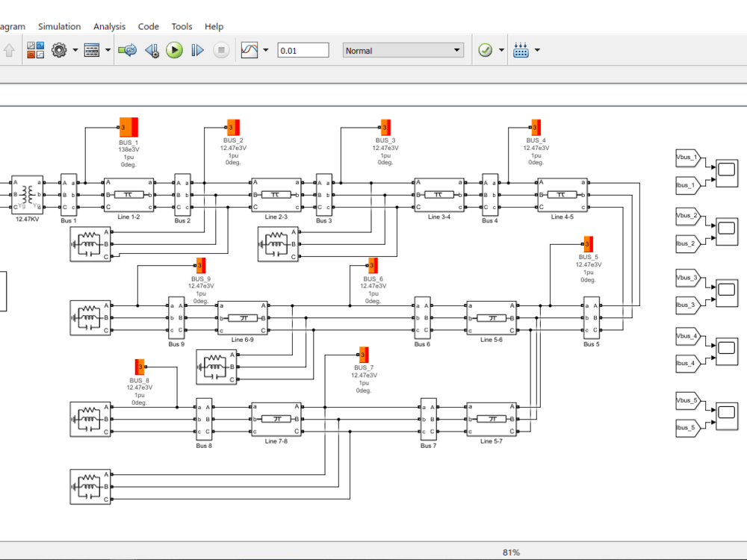The width and height of the screenshot is (747, 560).
Task: Expand the Model Advisor dropdown arrow
Action: pos(501,50)
